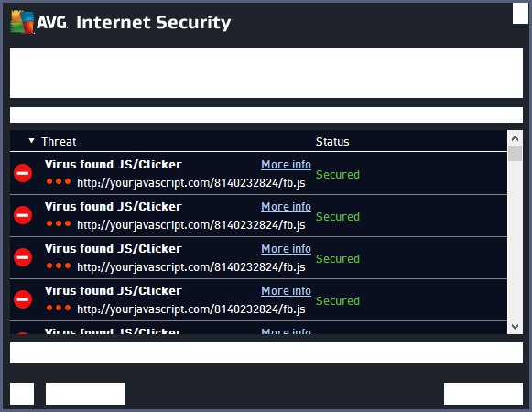Click the red block icon of second threat
The height and width of the screenshot is (412, 532).
(23, 215)
